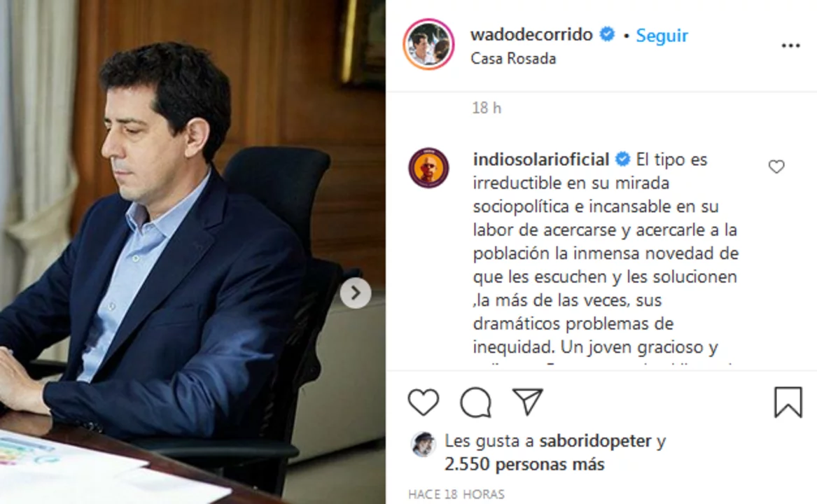Click verified badge next to indiosolarioficial
The width and height of the screenshot is (817, 504).
[622, 159]
